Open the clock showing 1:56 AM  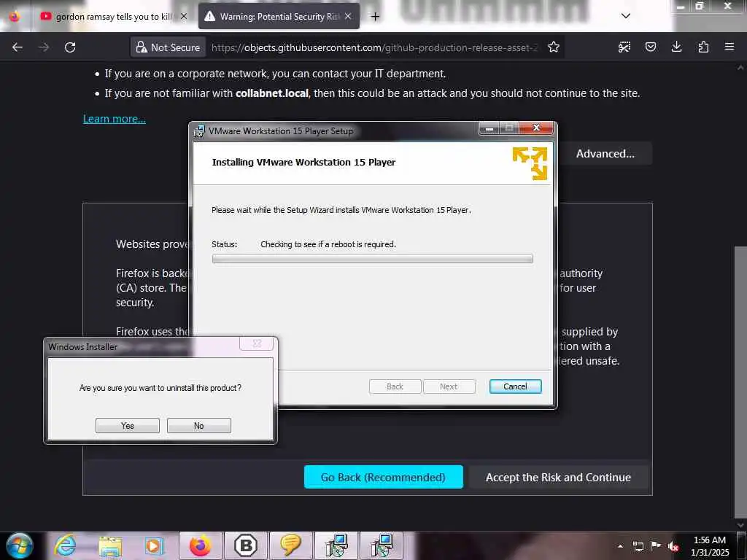point(709,546)
